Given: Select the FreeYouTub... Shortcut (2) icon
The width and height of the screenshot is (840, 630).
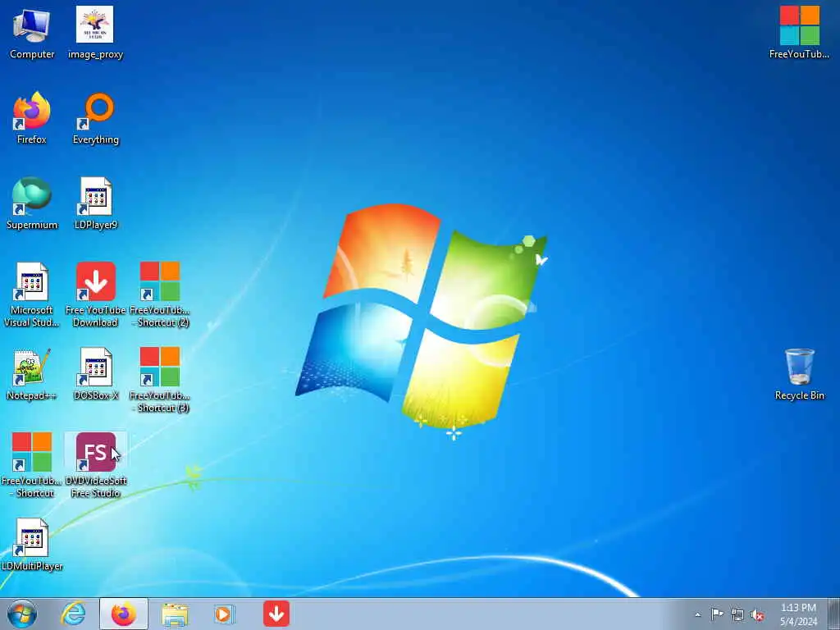Looking at the screenshot, I should [160, 294].
